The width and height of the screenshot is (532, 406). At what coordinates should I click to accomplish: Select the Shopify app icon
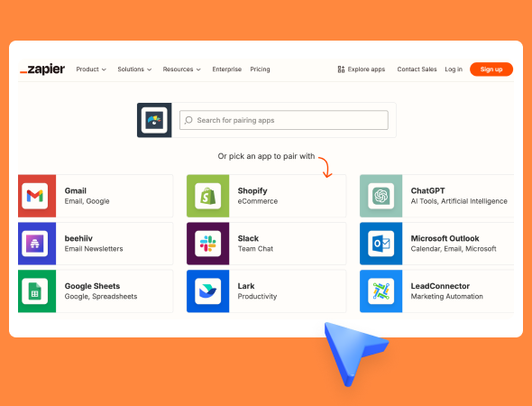pyautogui.click(x=208, y=196)
